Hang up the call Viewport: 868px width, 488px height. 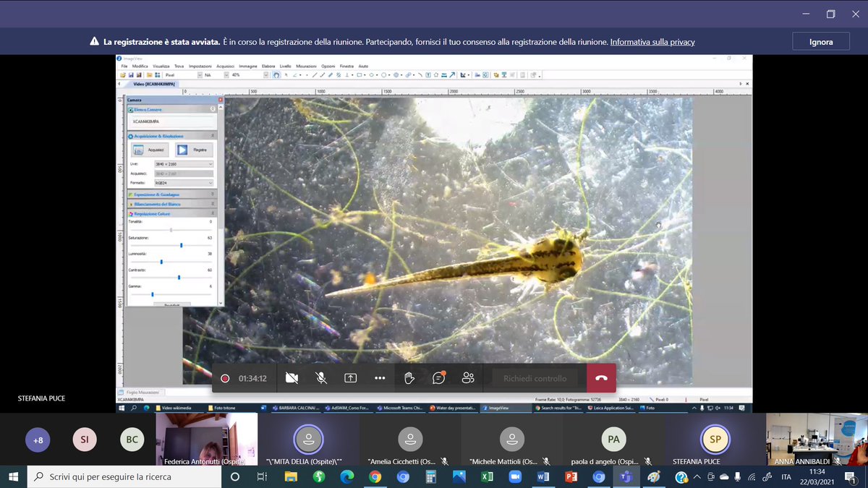601,378
